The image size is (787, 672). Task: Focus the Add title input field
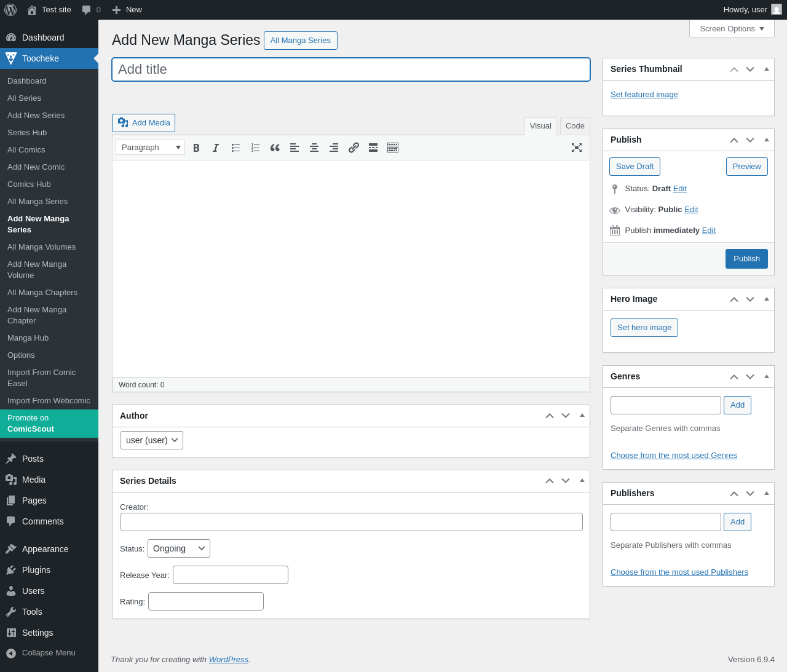click(x=351, y=69)
